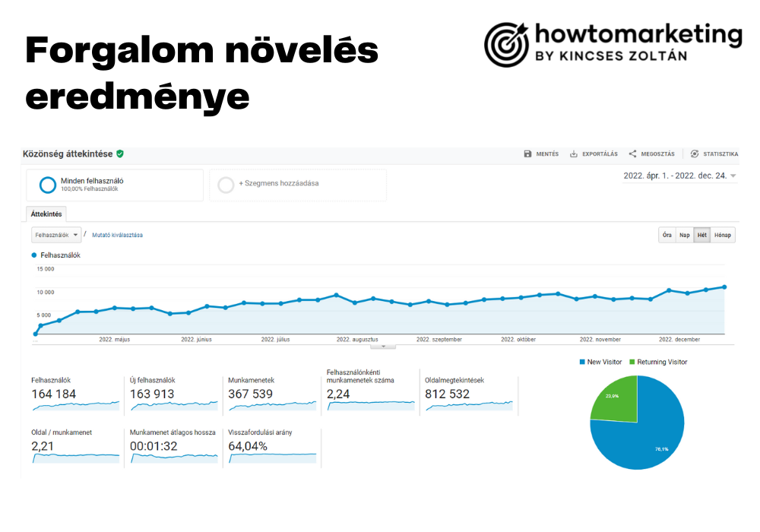
Task: Click the Mentés (save) icon
Action: click(x=528, y=154)
